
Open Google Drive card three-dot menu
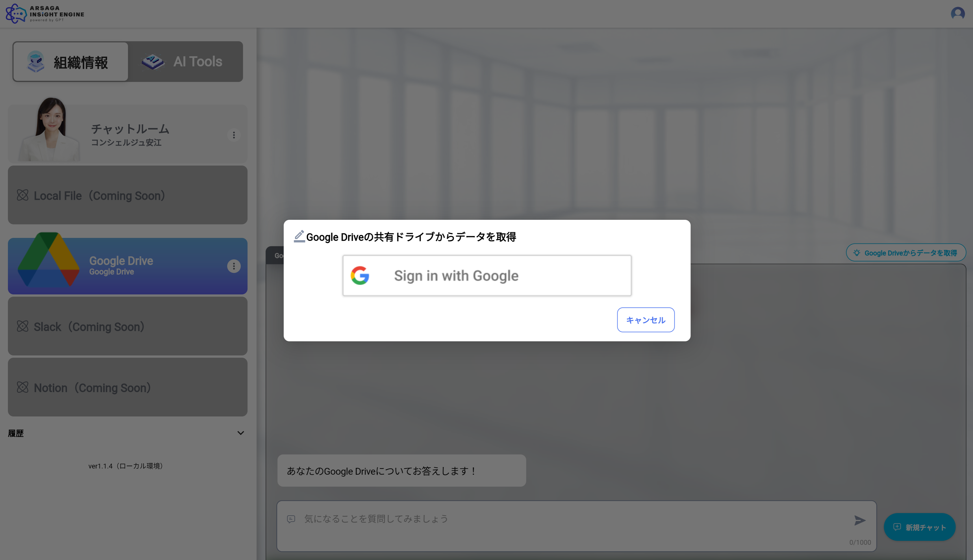pos(233,266)
